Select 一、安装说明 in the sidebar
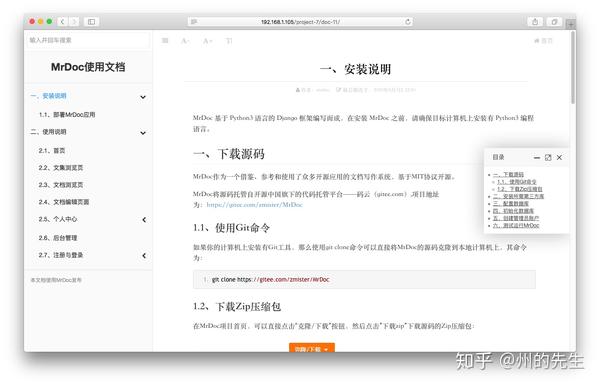Image resolution: width=600 pixels, height=386 pixels. [x=48, y=96]
